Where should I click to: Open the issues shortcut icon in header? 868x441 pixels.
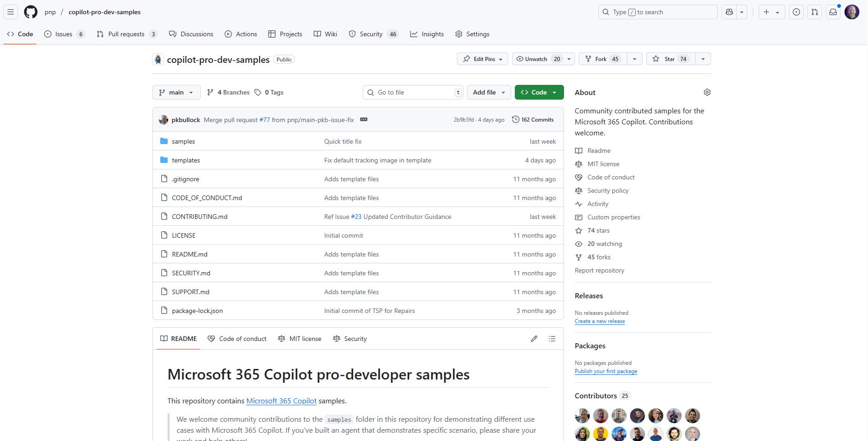(796, 12)
